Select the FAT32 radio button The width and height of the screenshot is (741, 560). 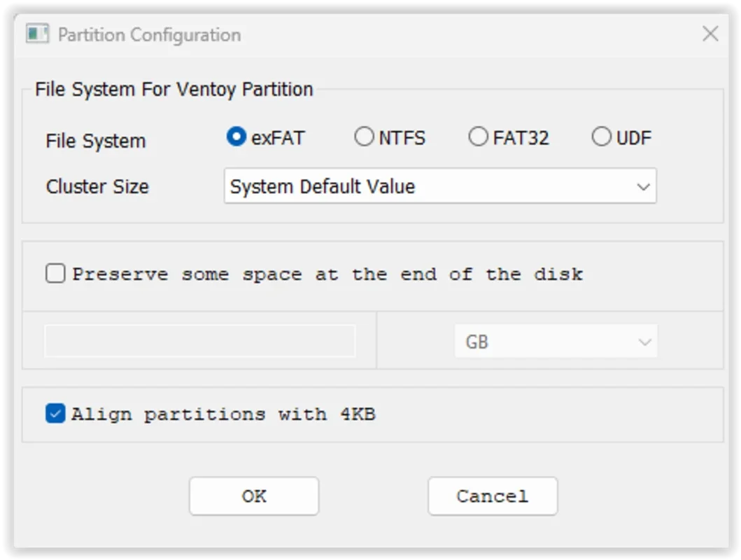point(478,137)
